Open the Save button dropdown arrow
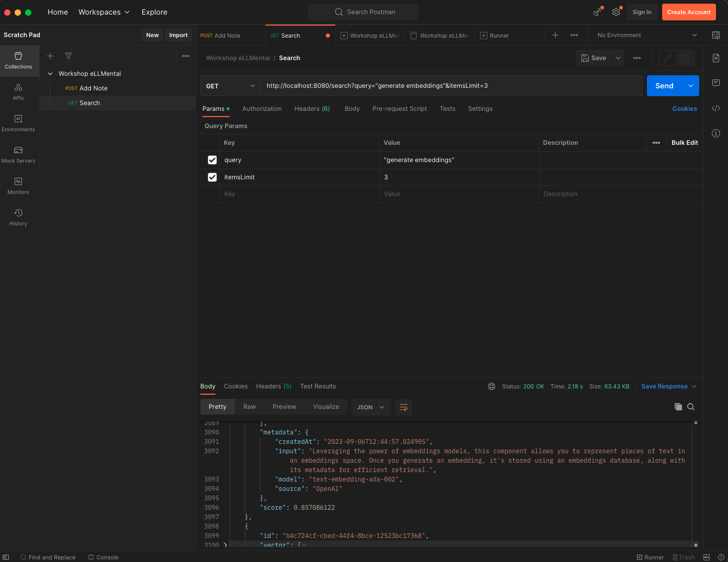 [x=618, y=58]
